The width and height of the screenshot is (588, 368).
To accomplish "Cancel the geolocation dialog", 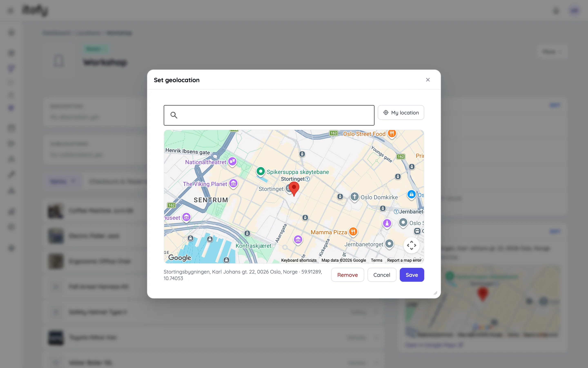I will click(x=382, y=275).
